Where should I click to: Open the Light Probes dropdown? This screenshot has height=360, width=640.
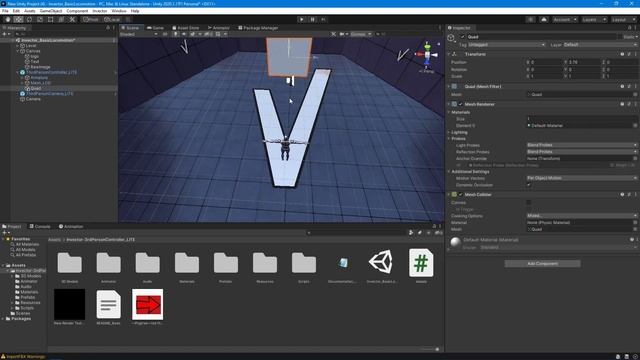point(582,145)
